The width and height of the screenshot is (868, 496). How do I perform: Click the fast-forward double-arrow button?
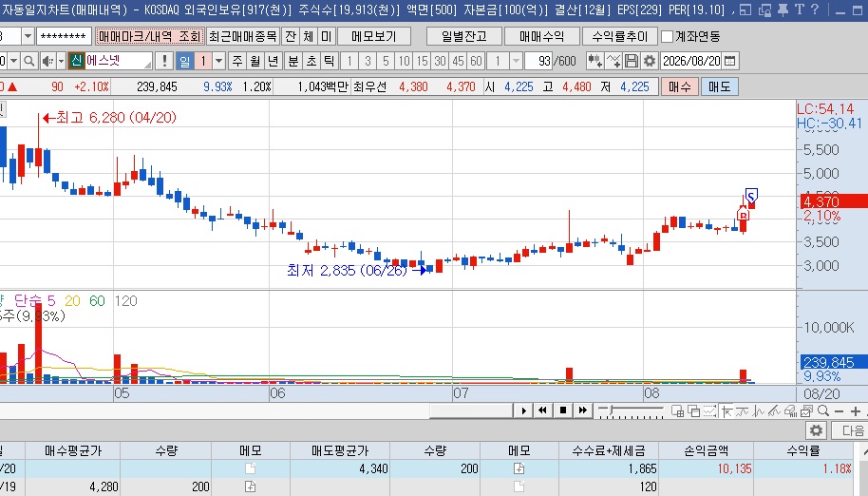(582, 410)
